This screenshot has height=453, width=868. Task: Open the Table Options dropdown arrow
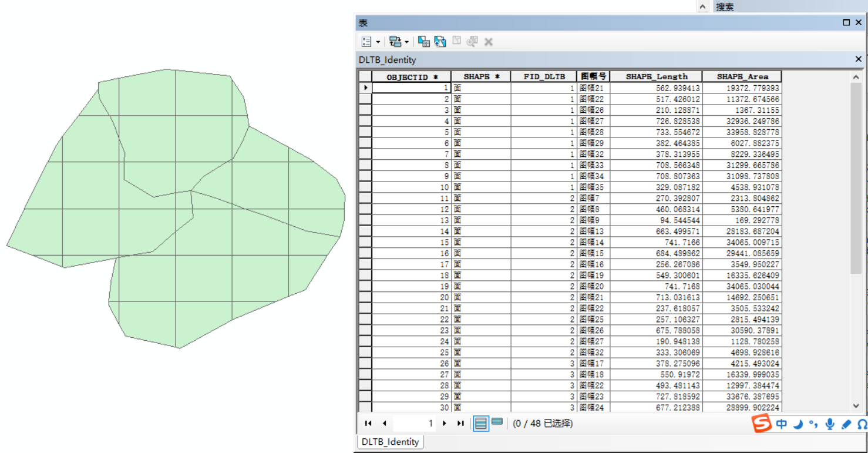(x=378, y=41)
